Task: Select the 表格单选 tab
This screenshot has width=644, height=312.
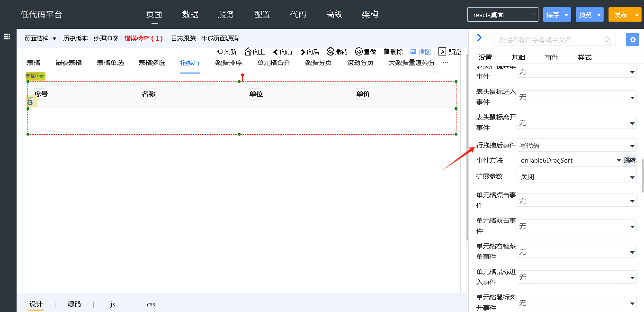Action: click(x=110, y=63)
